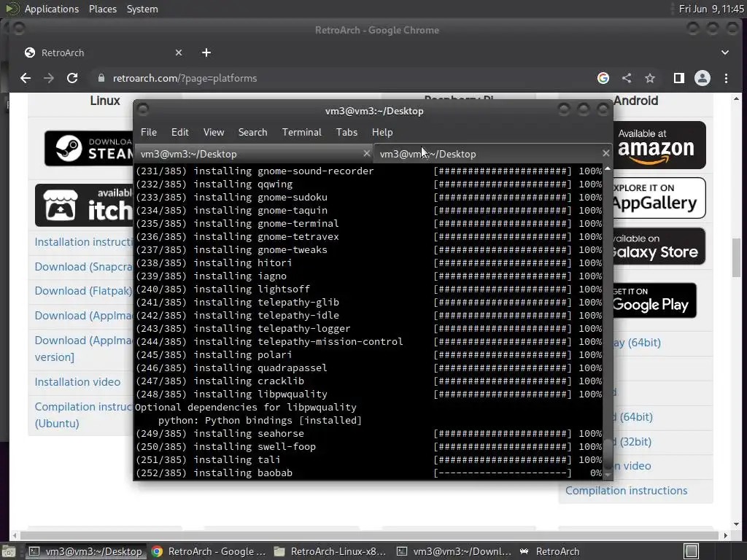Click the browser page vertical scrollbar
Image resolution: width=747 pixels, height=560 pixels.
[x=736, y=257]
